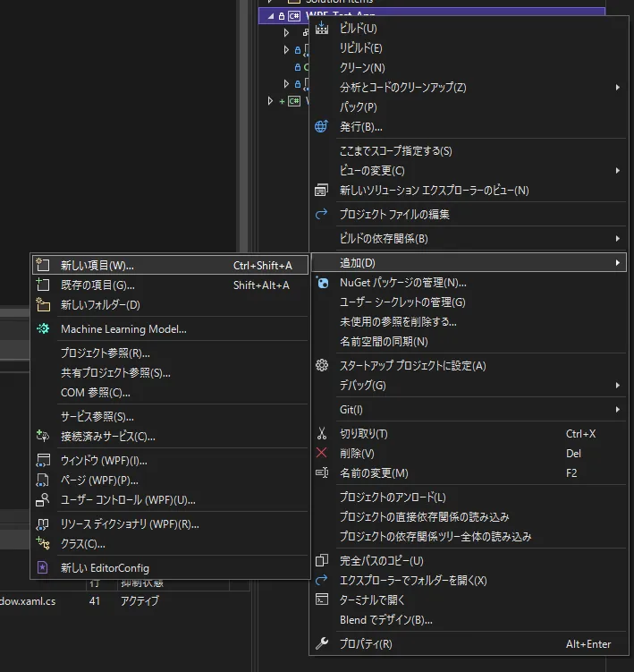Click the new folder icon for 新しいフォルダー(D)

[43, 304]
